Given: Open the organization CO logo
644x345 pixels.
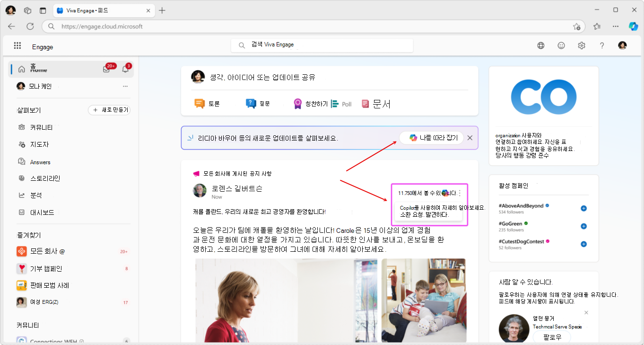Looking at the screenshot, I should click(x=544, y=98).
